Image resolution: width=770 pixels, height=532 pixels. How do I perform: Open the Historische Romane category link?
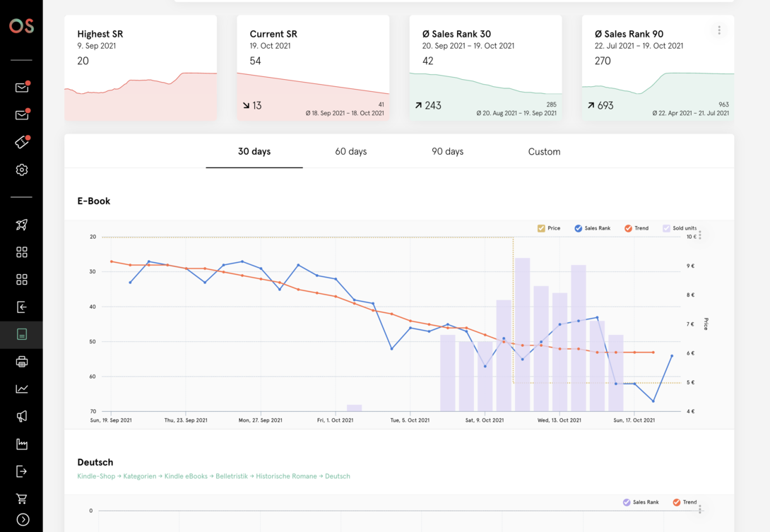pos(286,476)
